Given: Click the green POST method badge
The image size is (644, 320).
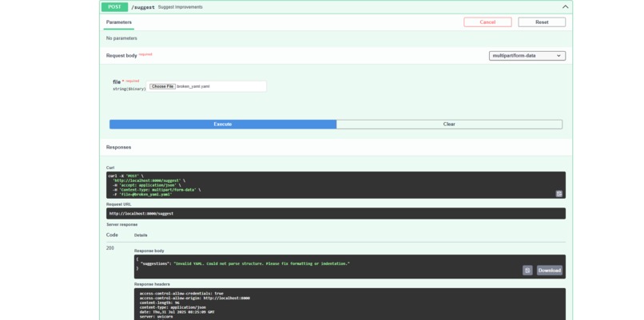Looking at the screenshot, I should pos(114,7).
